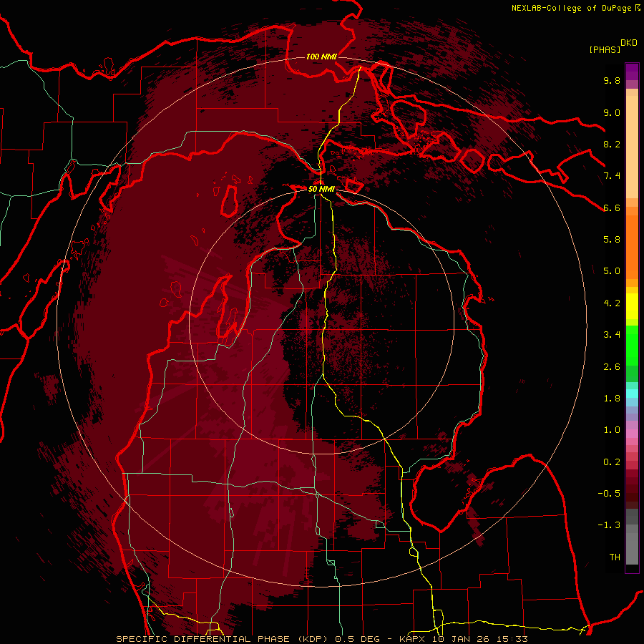The width and height of the screenshot is (644, 644).
Task: Click the 5.8 value on the color scale
Action: pyautogui.click(x=612, y=240)
